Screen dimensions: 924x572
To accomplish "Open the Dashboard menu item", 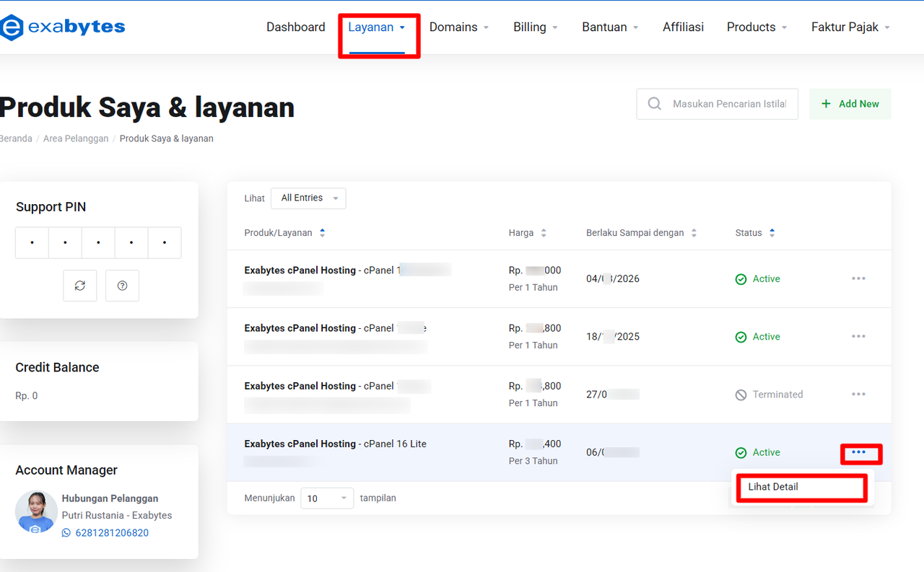I will (295, 27).
